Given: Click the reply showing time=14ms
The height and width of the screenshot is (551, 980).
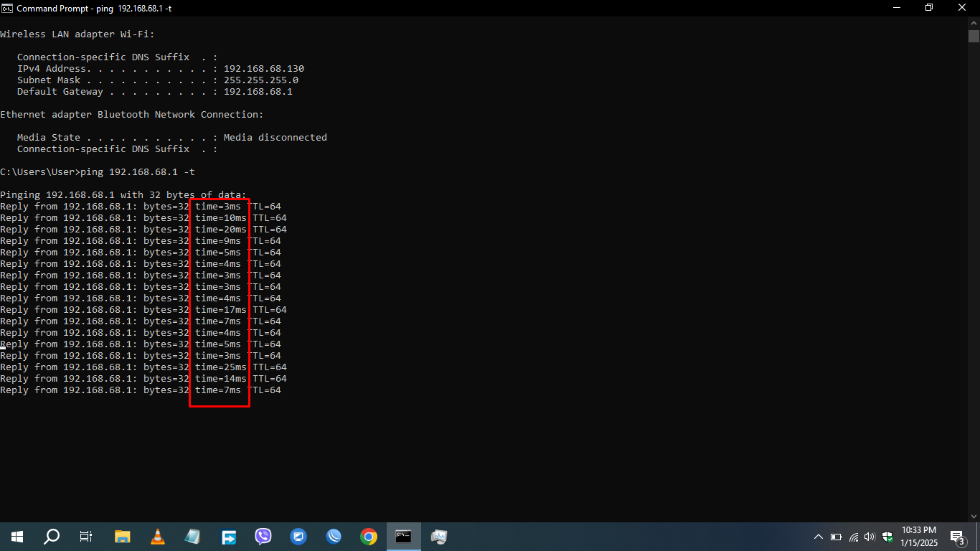Looking at the screenshot, I should (x=143, y=379).
